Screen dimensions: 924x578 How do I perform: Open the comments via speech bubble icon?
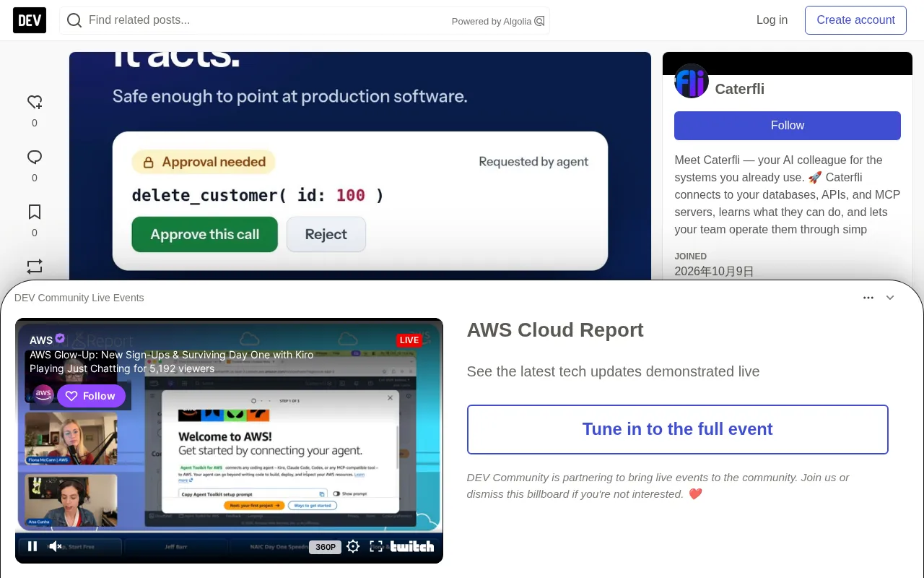[x=35, y=157]
